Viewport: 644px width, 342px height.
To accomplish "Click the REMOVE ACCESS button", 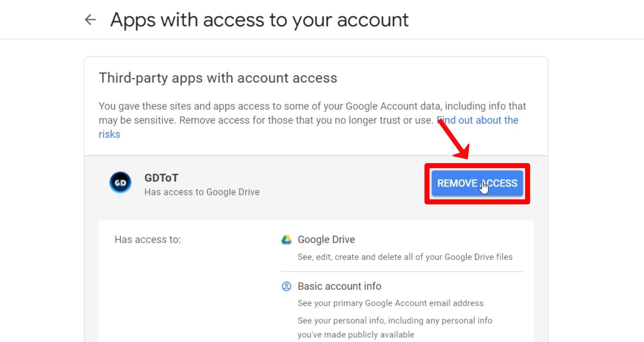I will pyautogui.click(x=477, y=183).
